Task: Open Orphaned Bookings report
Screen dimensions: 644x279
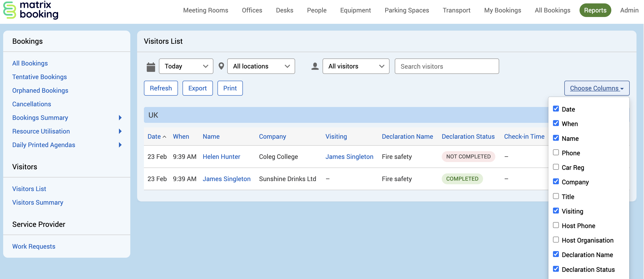Action: tap(40, 90)
